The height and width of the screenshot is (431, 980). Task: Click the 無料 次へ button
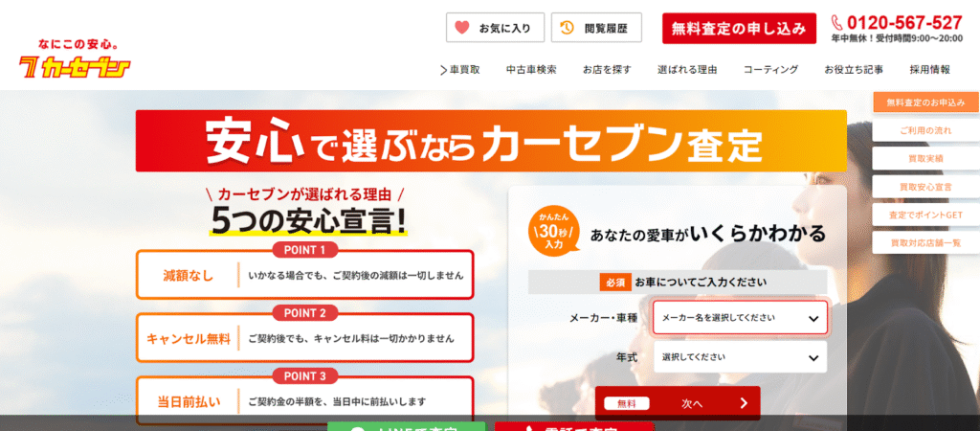pyautogui.click(x=678, y=403)
